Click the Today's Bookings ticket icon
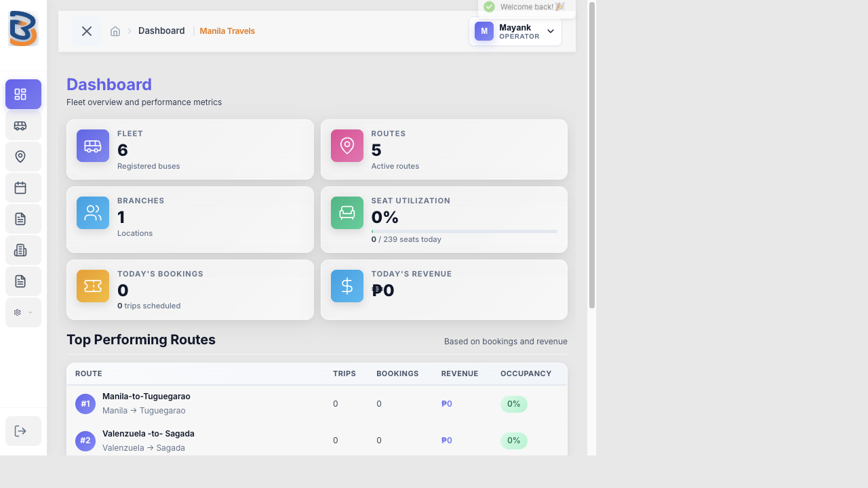 (x=93, y=286)
